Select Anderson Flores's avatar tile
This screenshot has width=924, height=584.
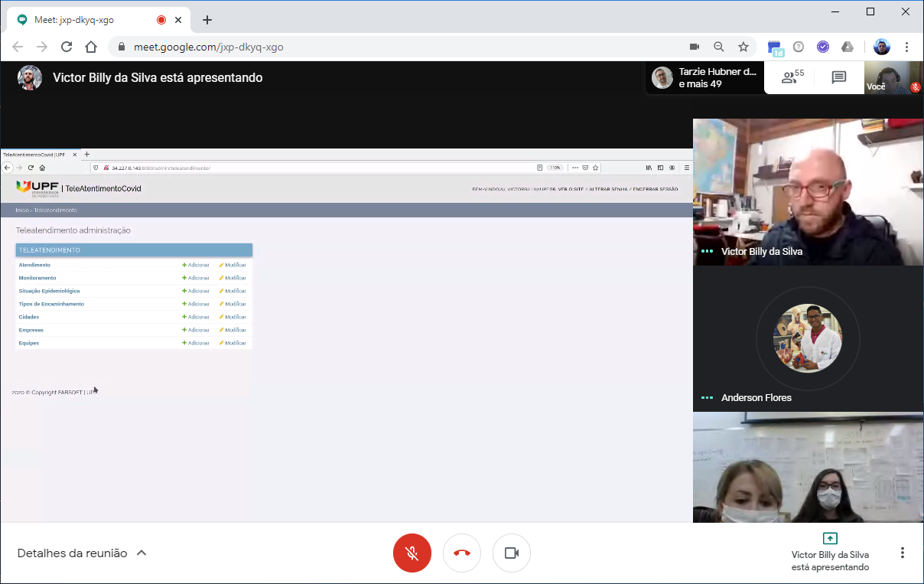[x=808, y=339]
